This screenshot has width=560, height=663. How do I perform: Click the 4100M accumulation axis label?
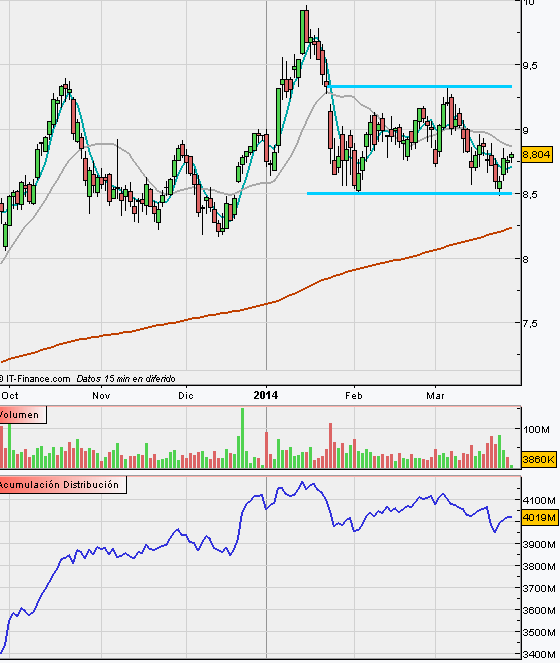point(539,501)
